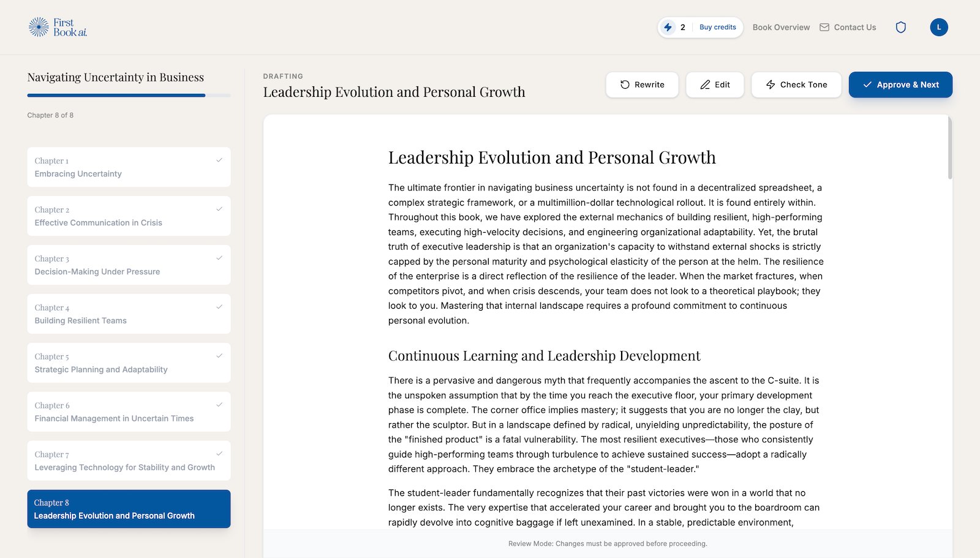Open the user avatar profile menu

938,27
